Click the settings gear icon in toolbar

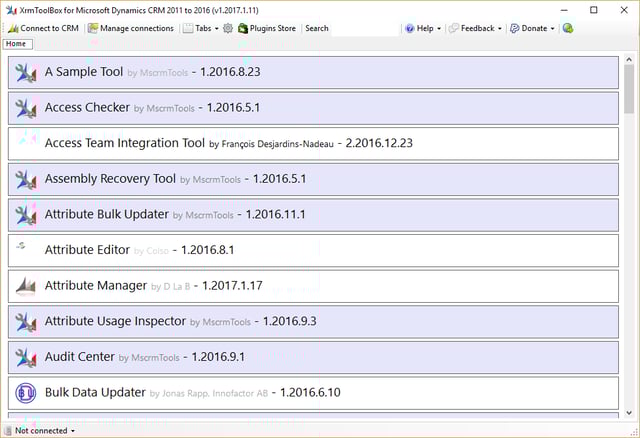228,28
